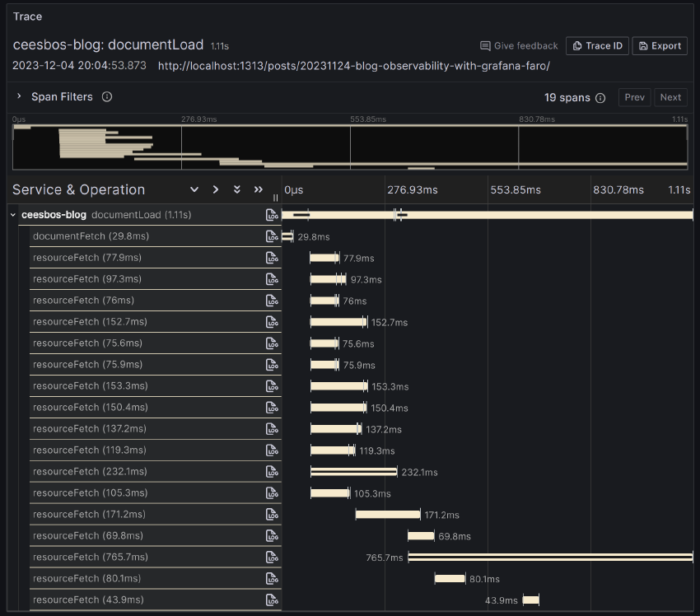The width and height of the screenshot is (700, 616).
Task: Click the Span Filters info icon
Action: tap(107, 97)
